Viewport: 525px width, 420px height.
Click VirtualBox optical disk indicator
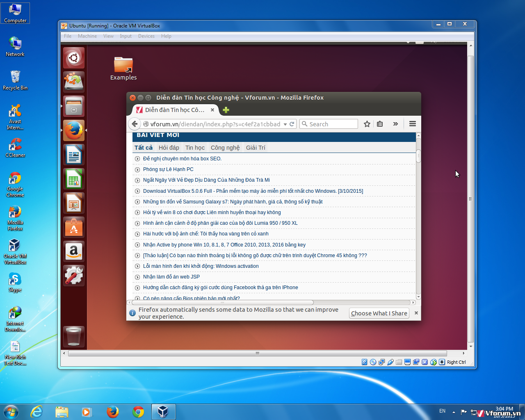click(373, 362)
